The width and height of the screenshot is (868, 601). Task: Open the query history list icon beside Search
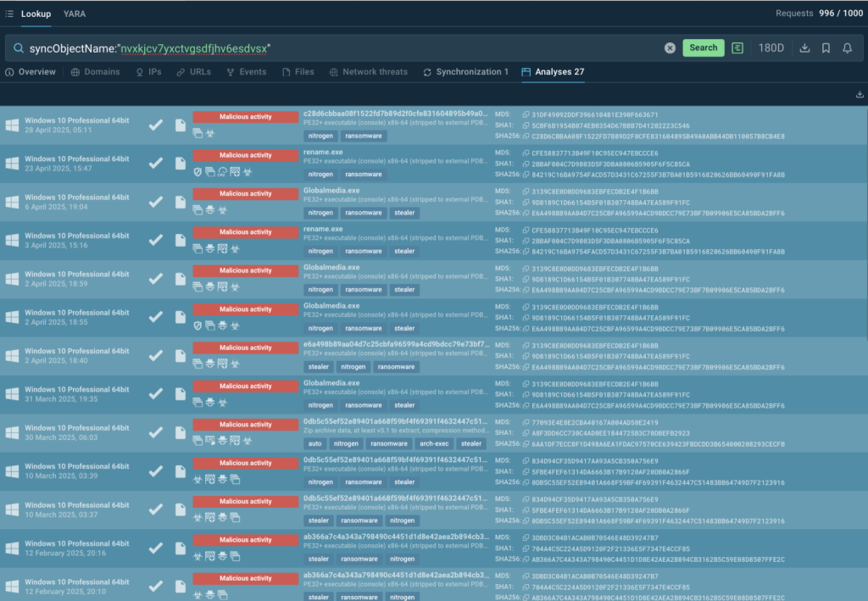coord(737,48)
